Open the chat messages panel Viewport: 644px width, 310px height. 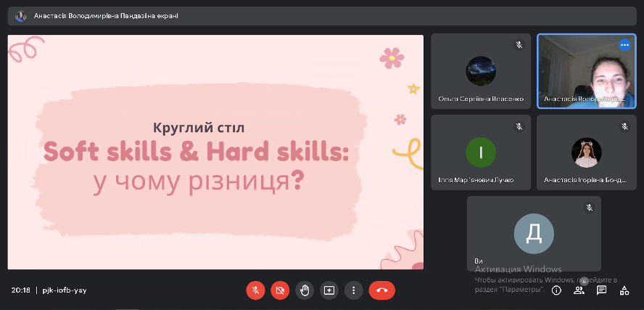pos(601,290)
